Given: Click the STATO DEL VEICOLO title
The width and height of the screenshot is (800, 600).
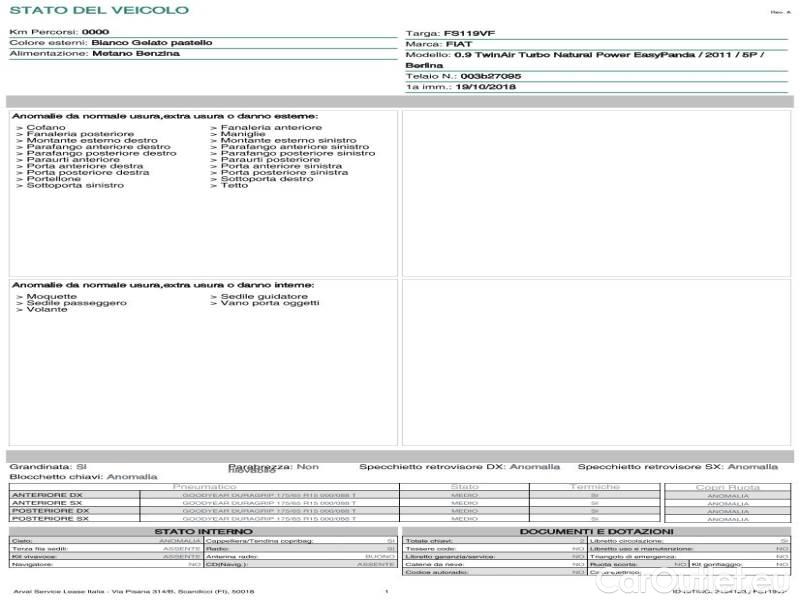Looking at the screenshot, I should (98, 11).
